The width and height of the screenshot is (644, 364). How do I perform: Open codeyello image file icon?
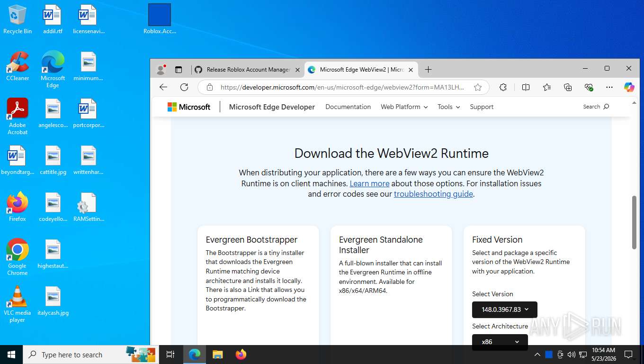click(x=53, y=207)
